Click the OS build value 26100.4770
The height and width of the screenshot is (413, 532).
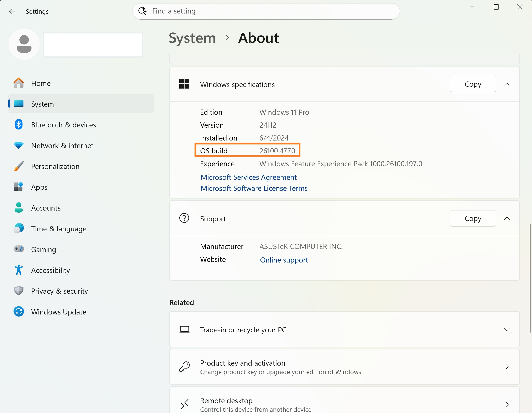coord(277,151)
